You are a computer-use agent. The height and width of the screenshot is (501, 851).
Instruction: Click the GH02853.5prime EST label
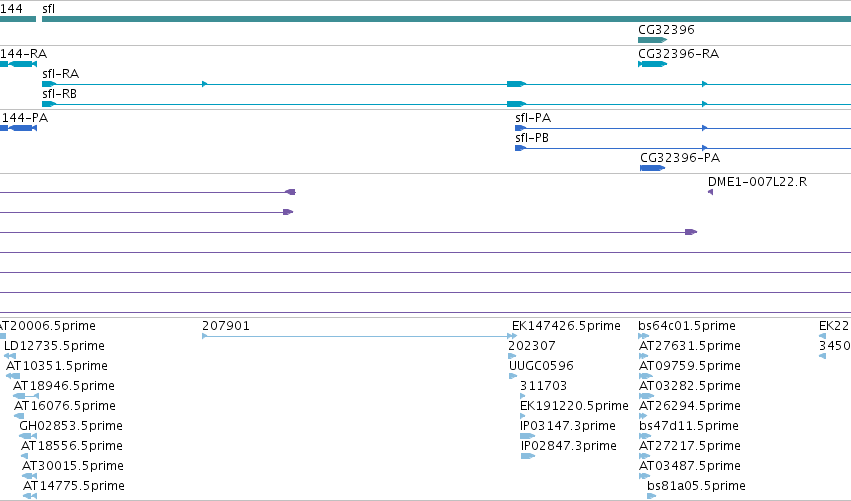pos(71,426)
